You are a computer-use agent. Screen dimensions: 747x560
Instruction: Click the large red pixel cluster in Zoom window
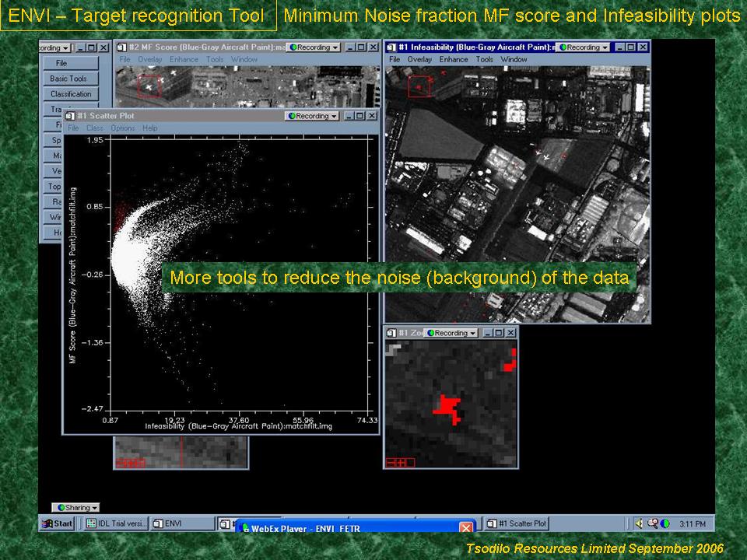click(x=448, y=408)
